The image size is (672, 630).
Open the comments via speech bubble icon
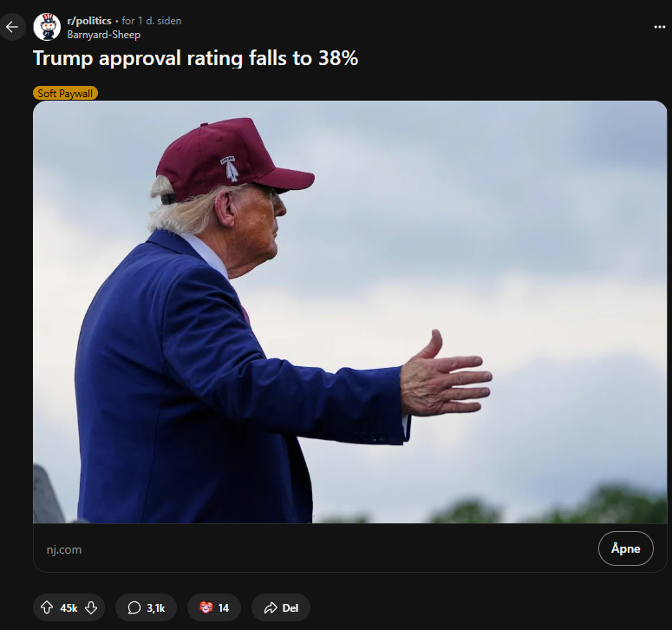click(134, 607)
